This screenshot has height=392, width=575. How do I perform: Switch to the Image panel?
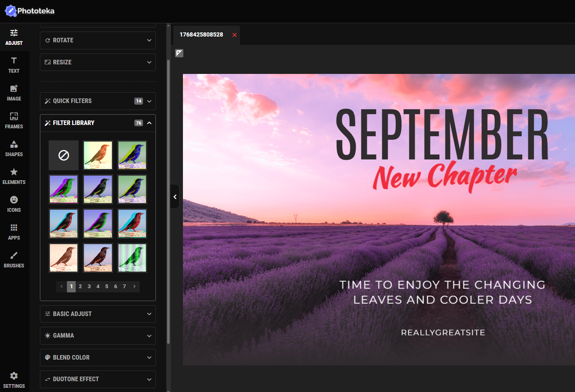pos(14,93)
